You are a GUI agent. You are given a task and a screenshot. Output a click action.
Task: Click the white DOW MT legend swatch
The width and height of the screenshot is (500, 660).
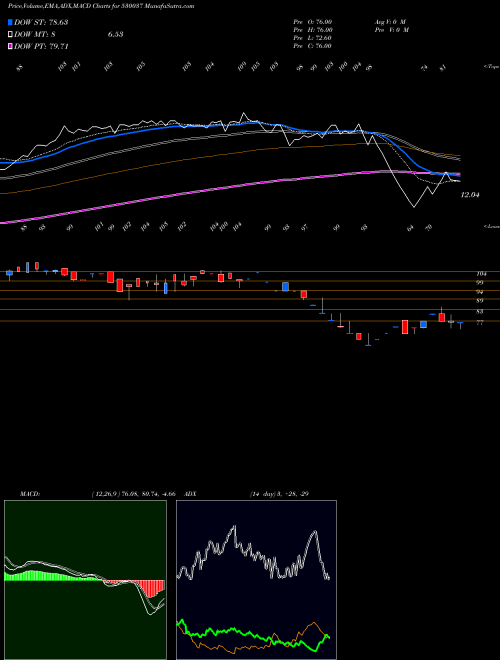click(10, 35)
